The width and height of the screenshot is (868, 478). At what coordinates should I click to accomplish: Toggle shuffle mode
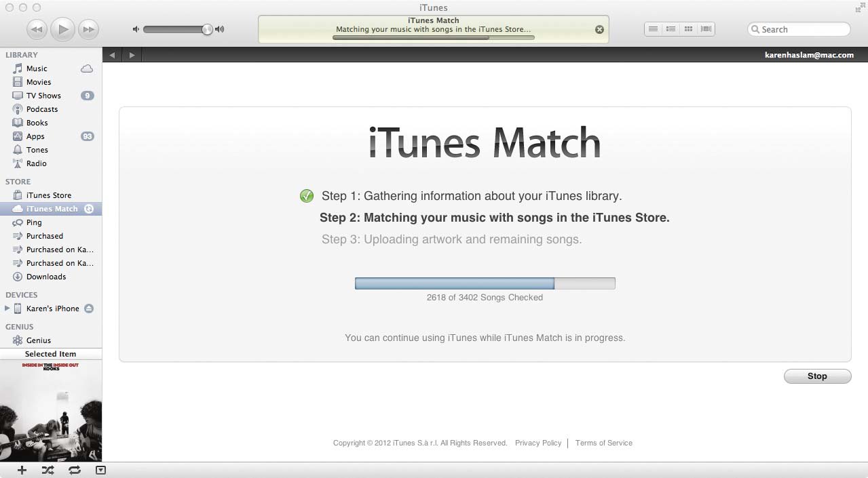48,470
